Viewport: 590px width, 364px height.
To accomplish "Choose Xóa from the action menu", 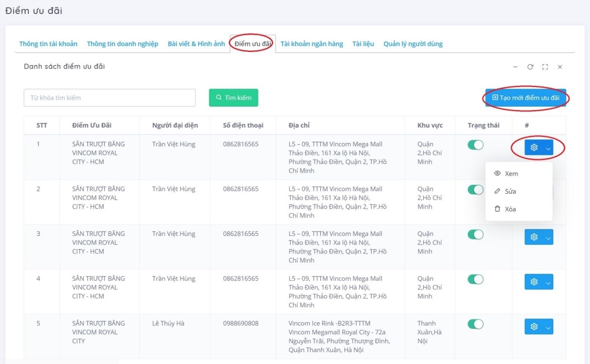I will coord(519,209).
